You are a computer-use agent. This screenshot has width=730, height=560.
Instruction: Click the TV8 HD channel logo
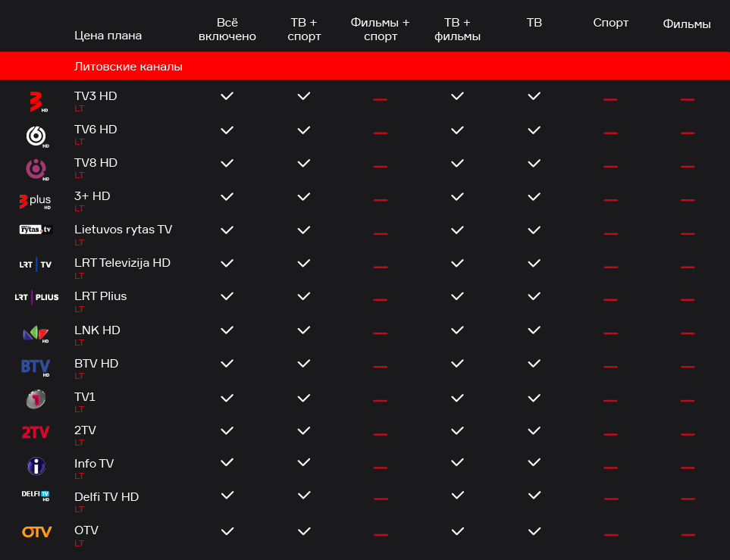pyautogui.click(x=37, y=170)
